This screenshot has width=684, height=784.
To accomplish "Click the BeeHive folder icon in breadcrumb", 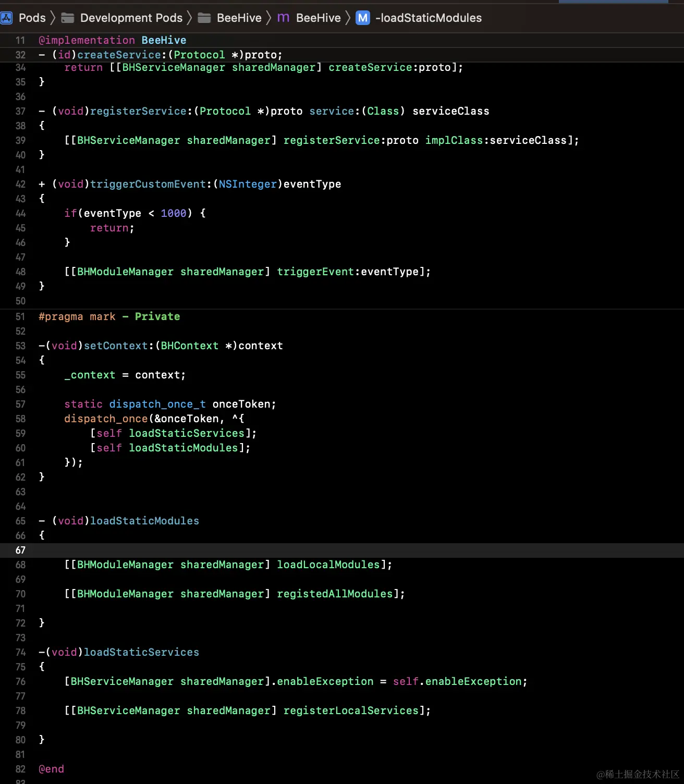I will 204,18.
